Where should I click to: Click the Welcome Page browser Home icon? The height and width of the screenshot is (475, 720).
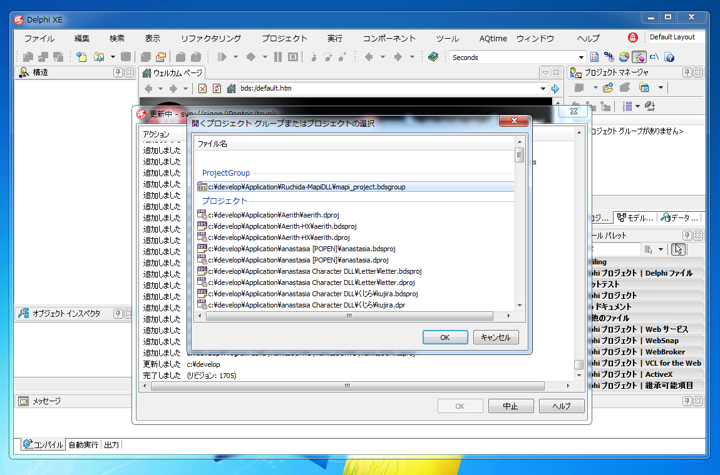231,88
